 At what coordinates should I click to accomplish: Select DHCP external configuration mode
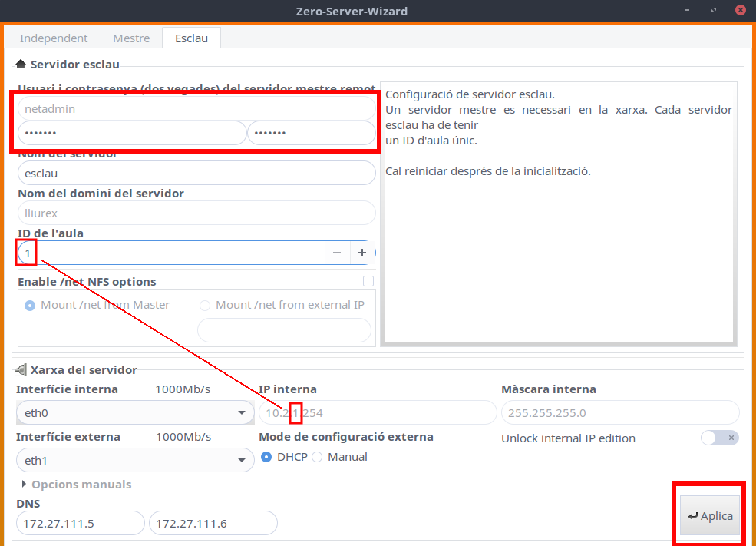pyautogui.click(x=267, y=457)
